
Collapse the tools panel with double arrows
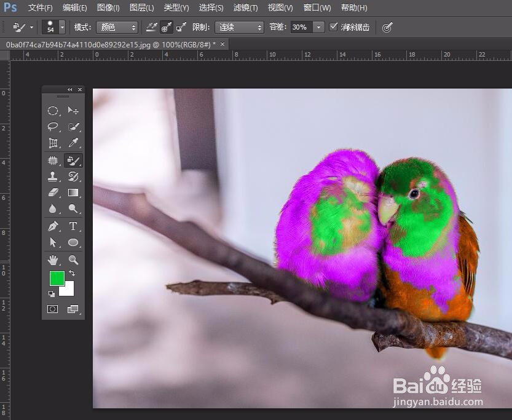69,90
